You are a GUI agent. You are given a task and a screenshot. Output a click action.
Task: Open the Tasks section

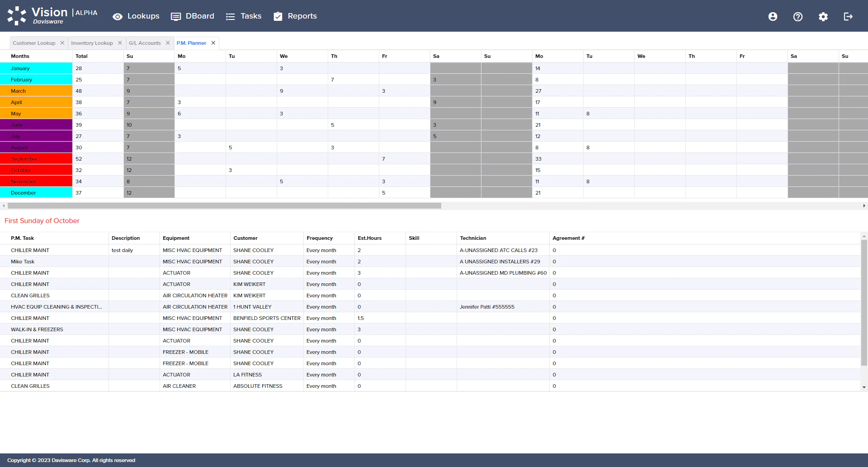[x=244, y=16]
